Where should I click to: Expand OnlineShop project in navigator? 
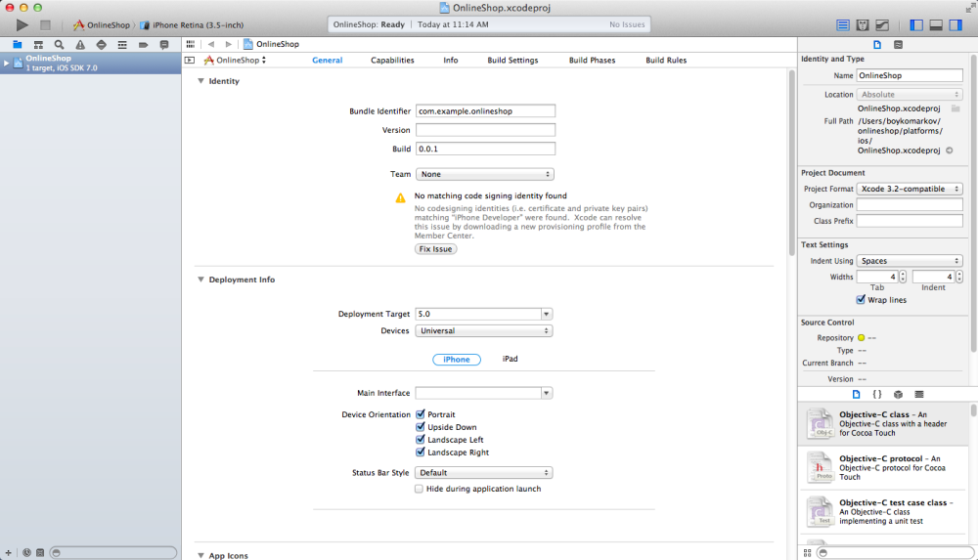[x=6, y=63]
